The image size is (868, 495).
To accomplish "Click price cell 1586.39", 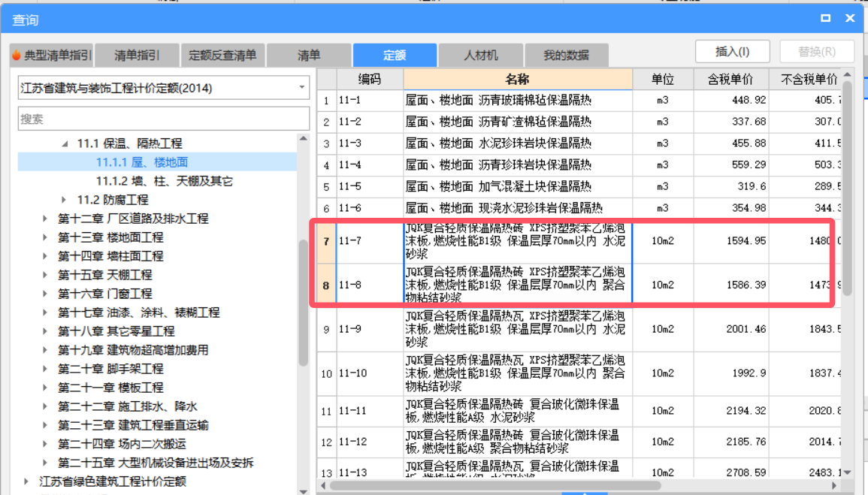I will coord(730,285).
